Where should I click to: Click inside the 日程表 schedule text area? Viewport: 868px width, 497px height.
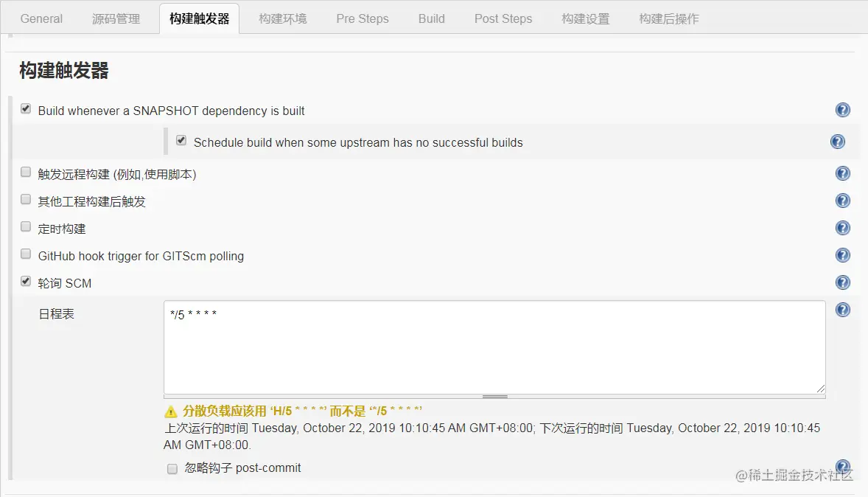(495, 347)
